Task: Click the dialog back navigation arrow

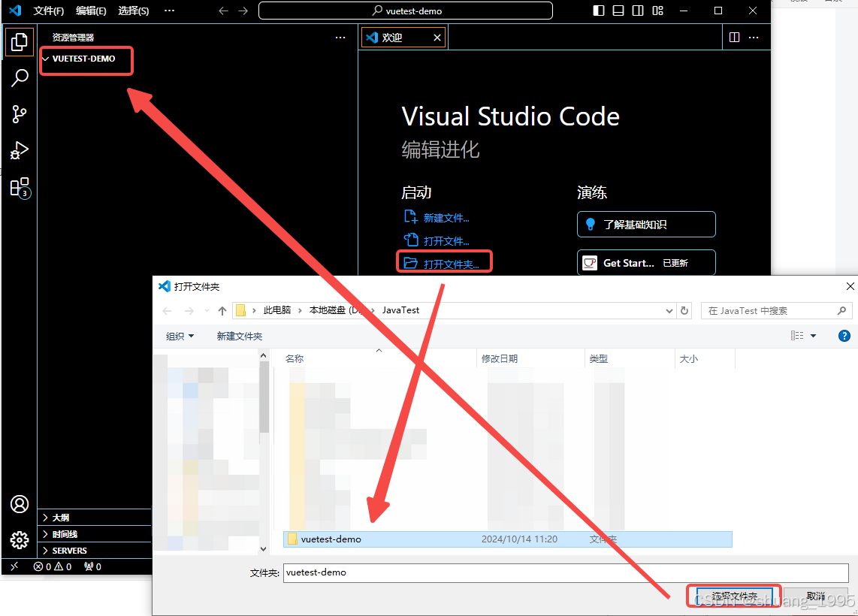Action: pos(168,311)
